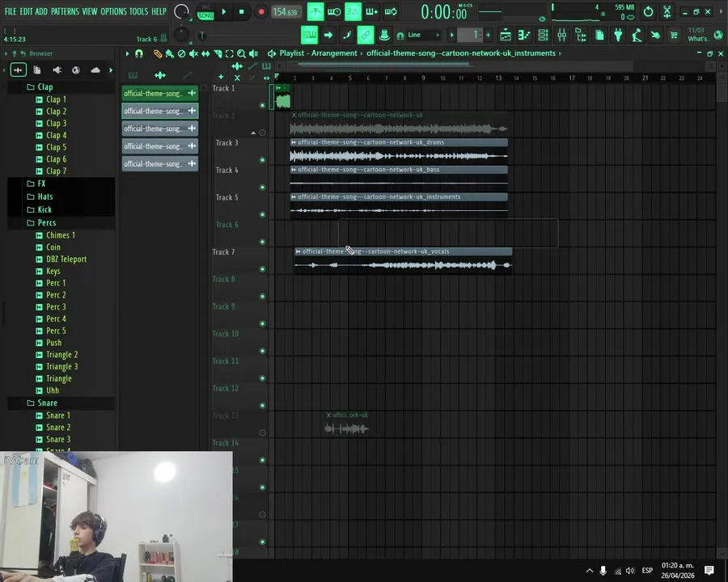Image resolution: width=728 pixels, height=582 pixels.
Task: Toggle the link chain button in toolbar
Action: pyautogui.click(x=366, y=35)
